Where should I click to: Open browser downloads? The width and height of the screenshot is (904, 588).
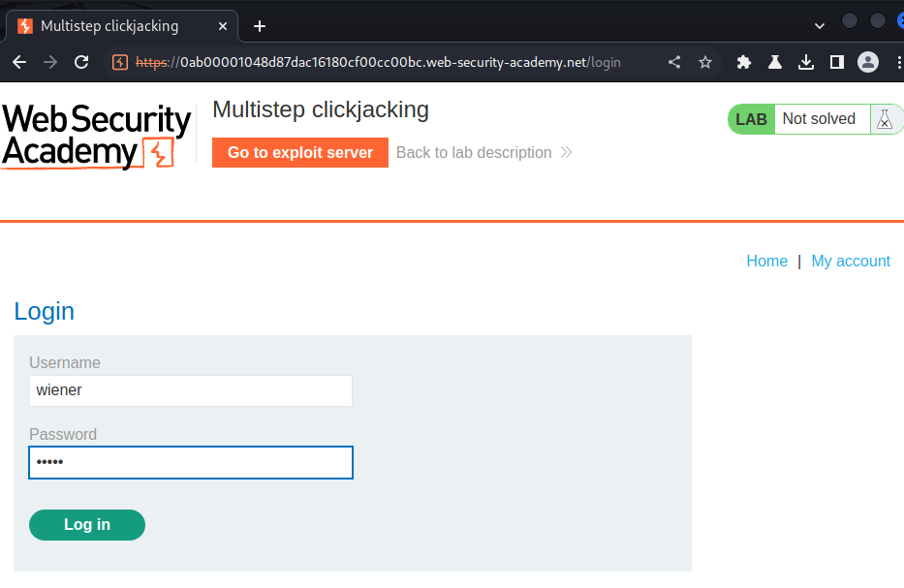[x=806, y=62]
